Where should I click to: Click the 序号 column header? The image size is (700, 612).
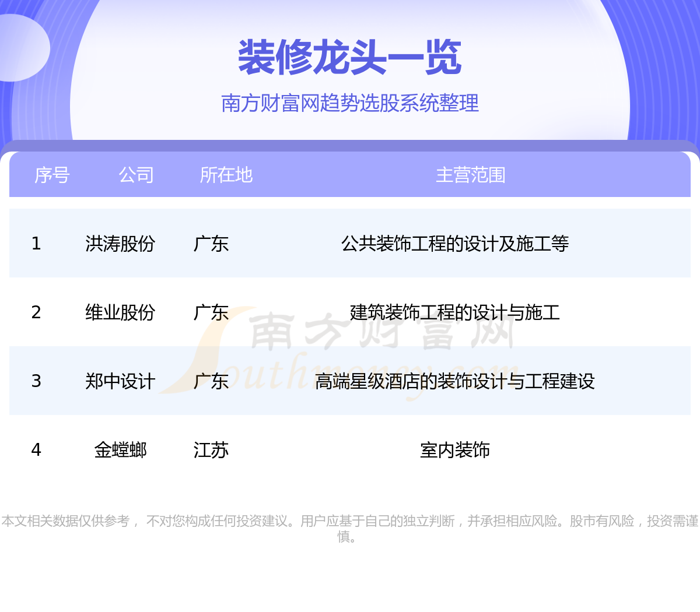point(52,175)
